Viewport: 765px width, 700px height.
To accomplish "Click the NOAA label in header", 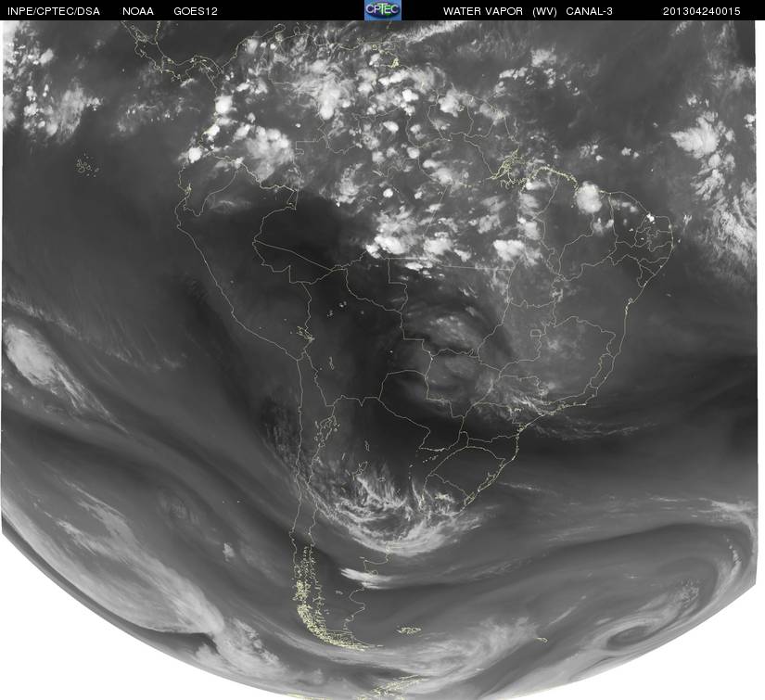I will [138, 11].
